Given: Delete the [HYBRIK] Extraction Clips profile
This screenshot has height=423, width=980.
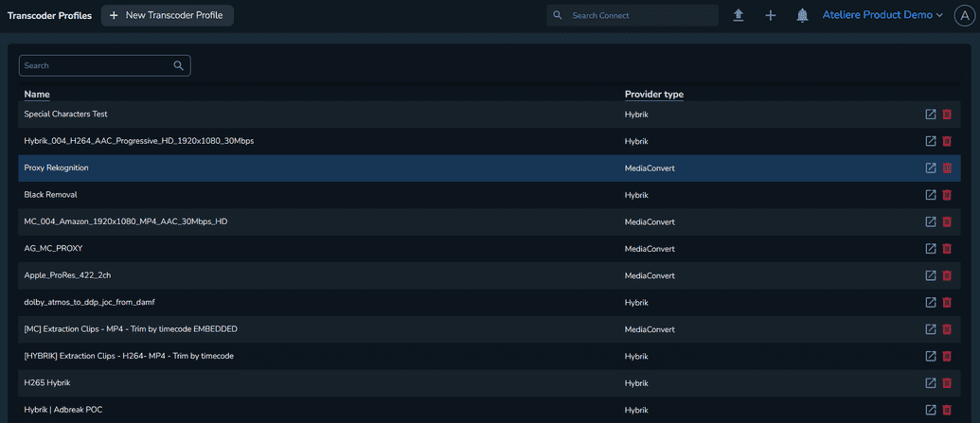Looking at the screenshot, I should coord(947,356).
